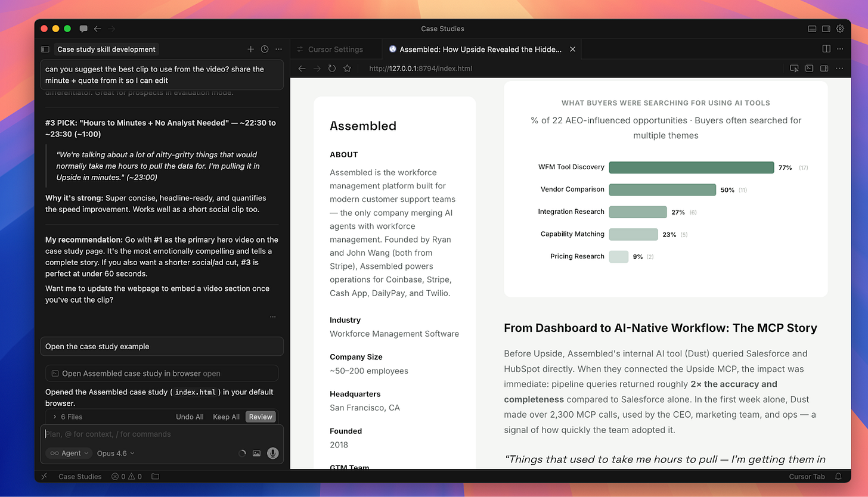Focus the chat prompt input field
Viewport: 868px width, 497px height.
(x=162, y=434)
